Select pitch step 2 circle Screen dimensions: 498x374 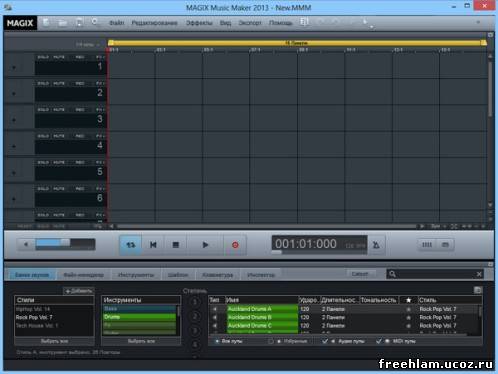[195, 316]
